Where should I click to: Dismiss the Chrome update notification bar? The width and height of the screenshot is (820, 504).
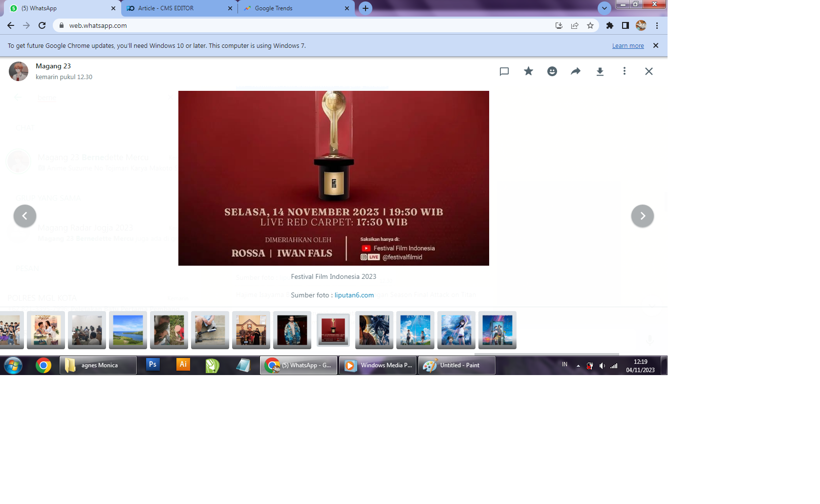coord(656,45)
